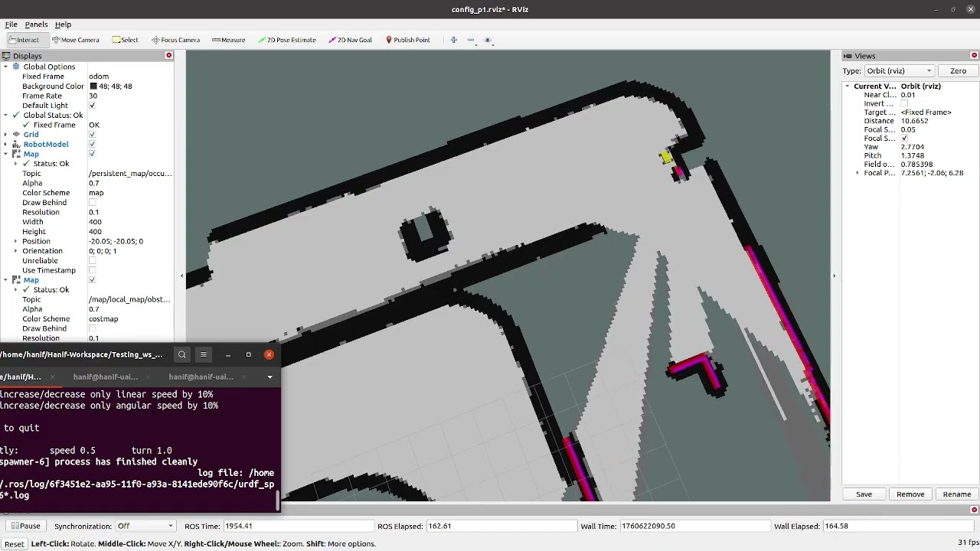Close the second terminal tab
This screenshot has height=551, width=980.
click(148, 377)
